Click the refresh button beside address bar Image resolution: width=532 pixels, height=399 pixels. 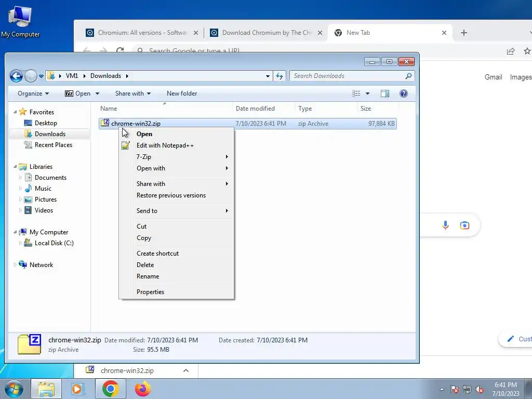pyautogui.click(x=280, y=76)
